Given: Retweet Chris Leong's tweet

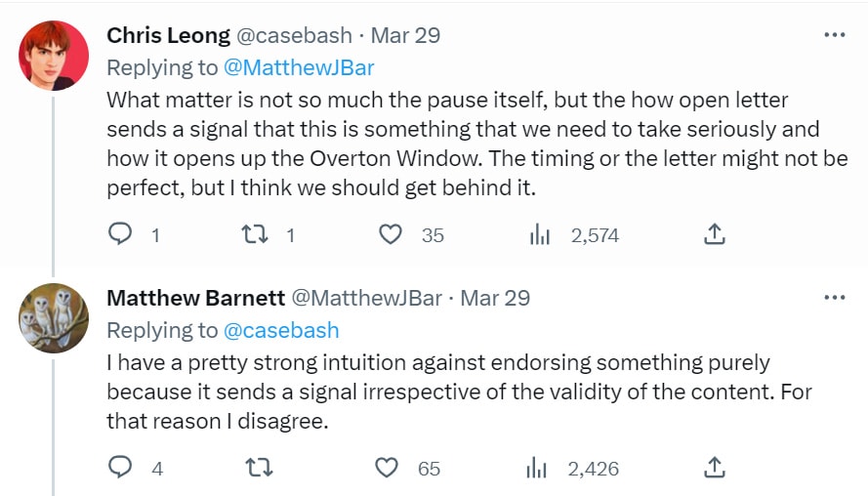Looking at the screenshot, I should pos(255,234).
